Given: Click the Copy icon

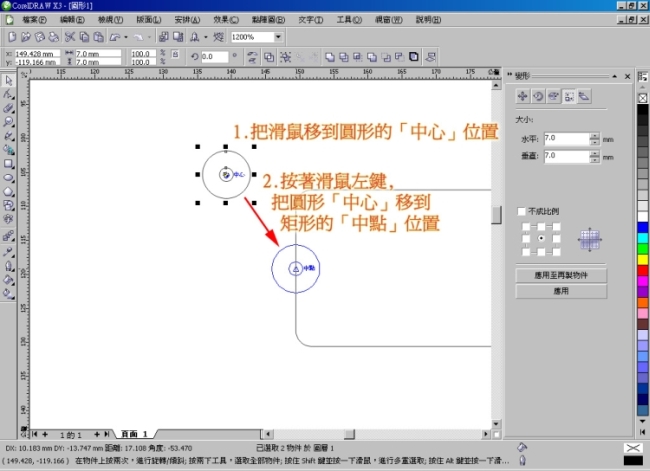Looking at the screenshot, I should [84, 37].
